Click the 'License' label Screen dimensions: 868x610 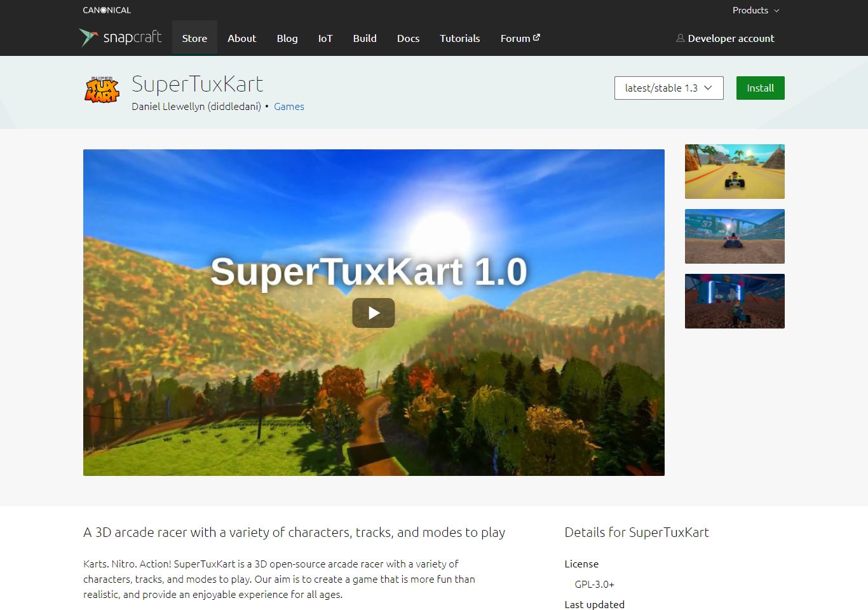pos(581,564)
